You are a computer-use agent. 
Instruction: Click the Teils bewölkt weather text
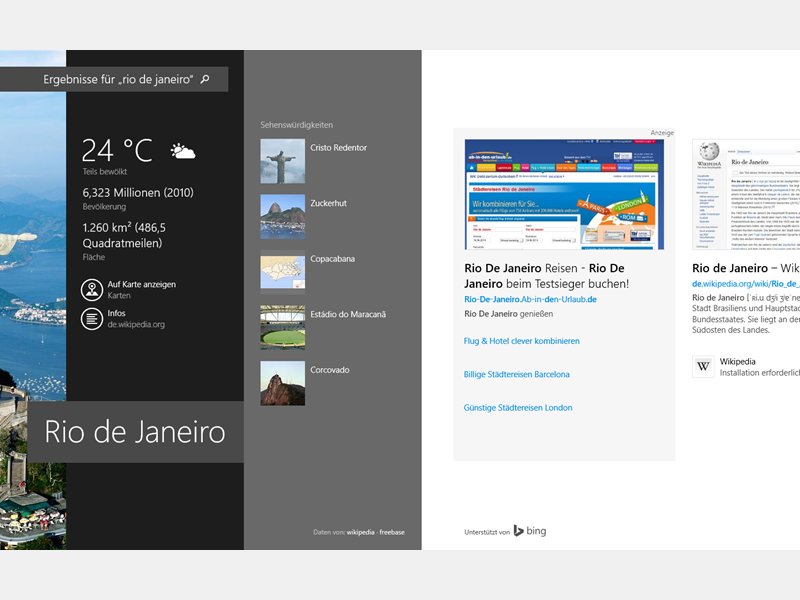click(105, 171)
